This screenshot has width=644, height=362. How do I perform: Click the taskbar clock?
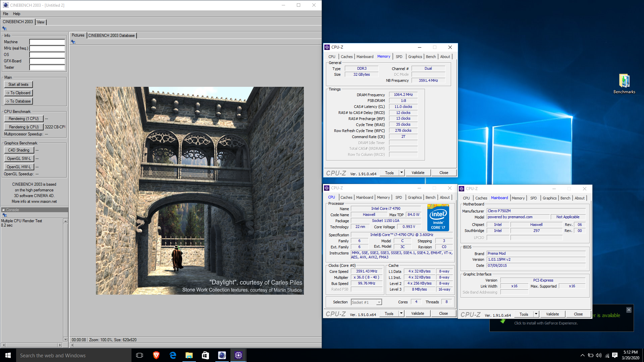630,355
